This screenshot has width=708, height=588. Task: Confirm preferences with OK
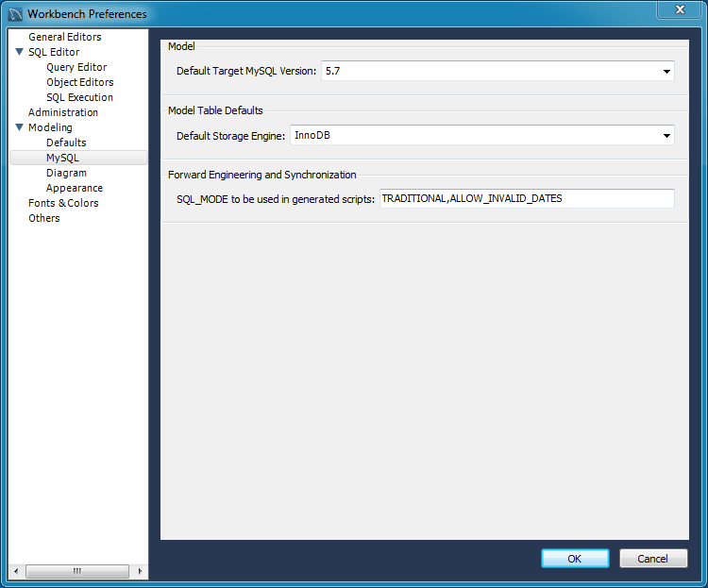575,559
